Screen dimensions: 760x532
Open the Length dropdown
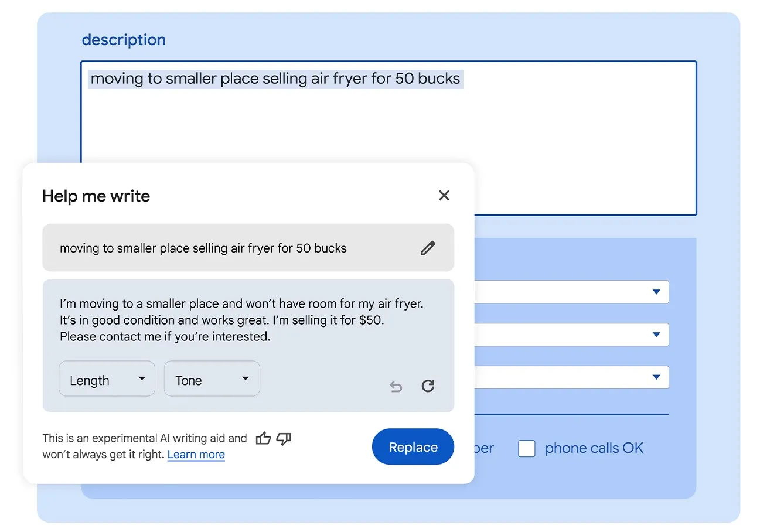tap(107, 379)
